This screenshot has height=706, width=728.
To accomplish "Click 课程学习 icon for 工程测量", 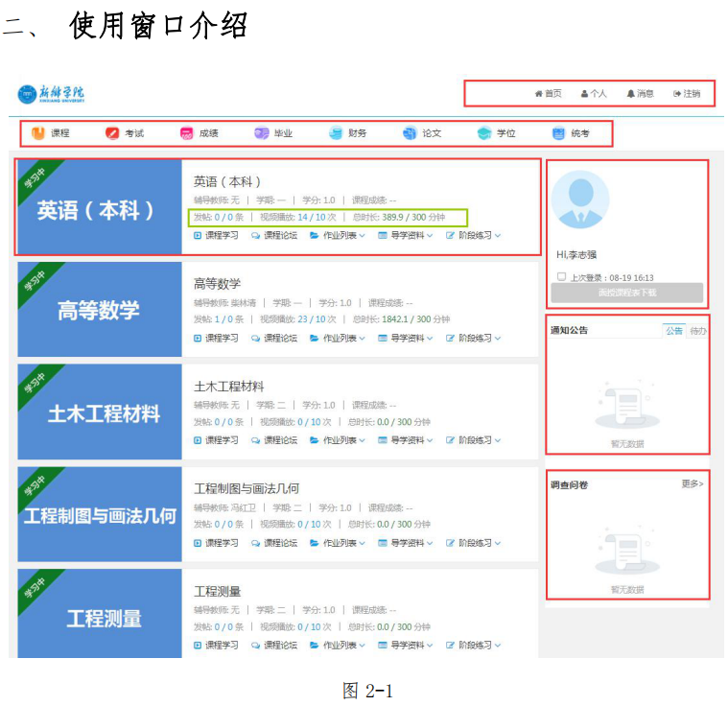I will (198, 646).
